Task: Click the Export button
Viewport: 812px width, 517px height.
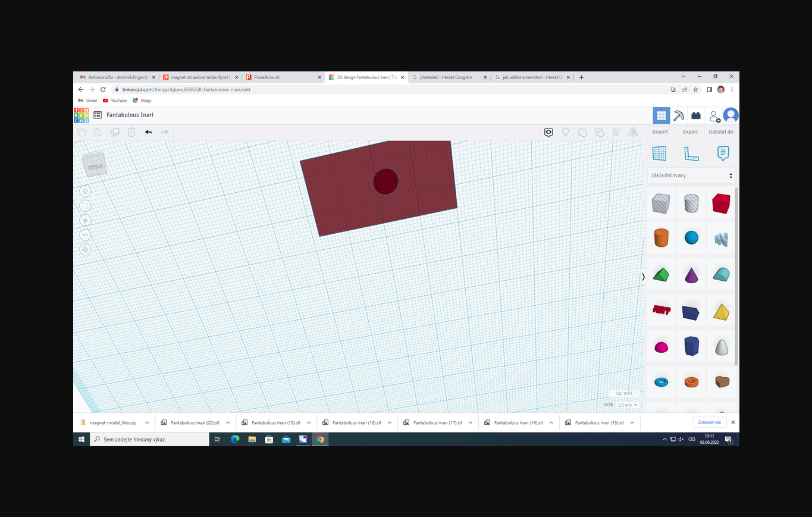Action: 691,132
